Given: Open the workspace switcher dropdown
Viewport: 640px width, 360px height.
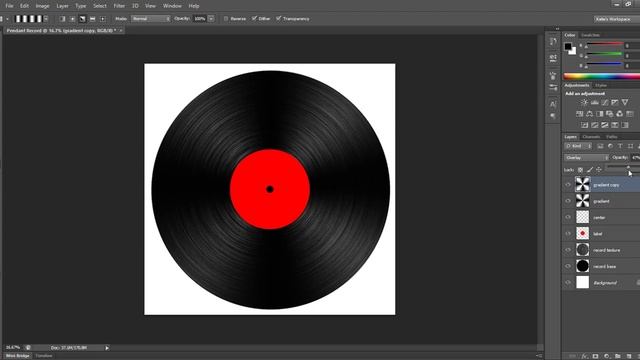Looking at the screenshot, I should pyautogui.click(x=616, y=19).
